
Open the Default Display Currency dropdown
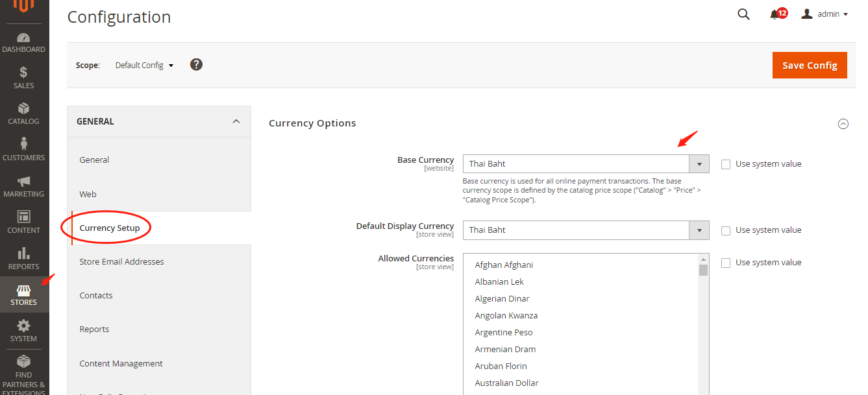(x=586, y=230)
